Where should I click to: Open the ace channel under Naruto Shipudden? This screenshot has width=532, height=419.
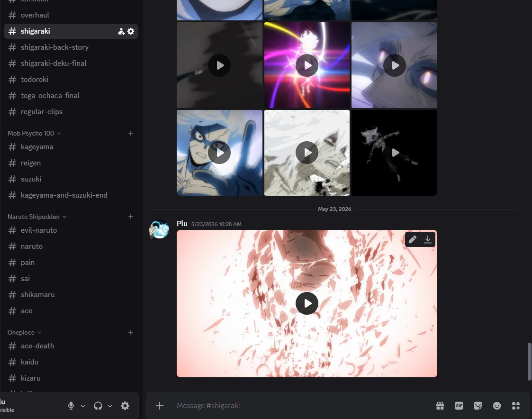click(71, 310)
